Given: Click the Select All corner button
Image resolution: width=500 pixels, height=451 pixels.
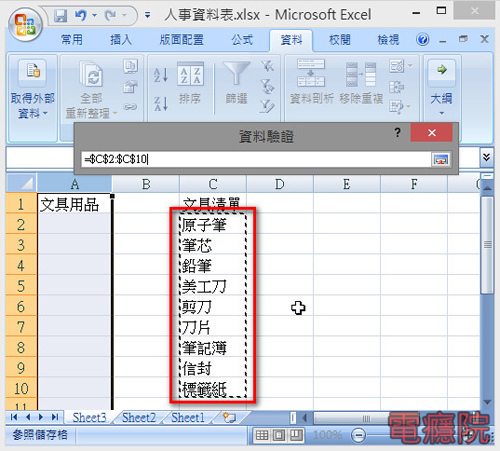Looking at the screenshot, I should click(x=21, y=183).
